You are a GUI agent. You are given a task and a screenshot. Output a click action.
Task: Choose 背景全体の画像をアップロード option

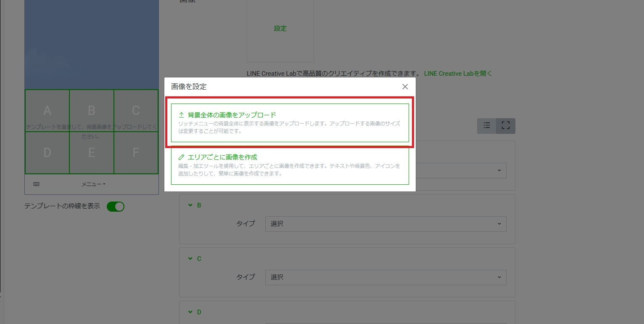(x=290, y=123)
